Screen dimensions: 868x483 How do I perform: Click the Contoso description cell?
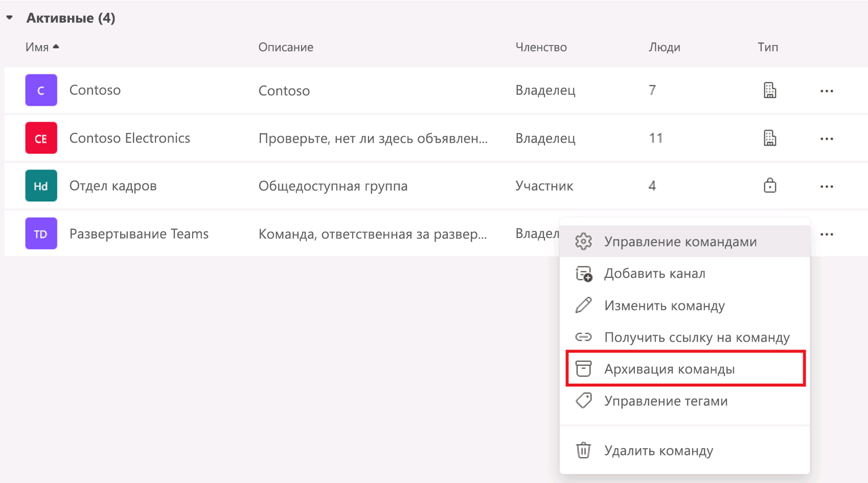[x=284, y=91]
